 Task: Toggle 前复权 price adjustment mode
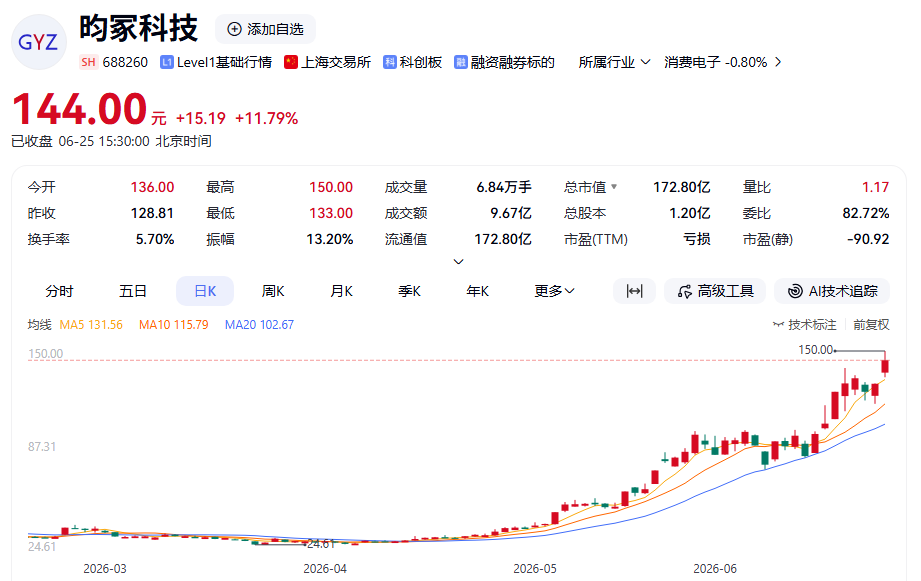(x=871, y=324)
